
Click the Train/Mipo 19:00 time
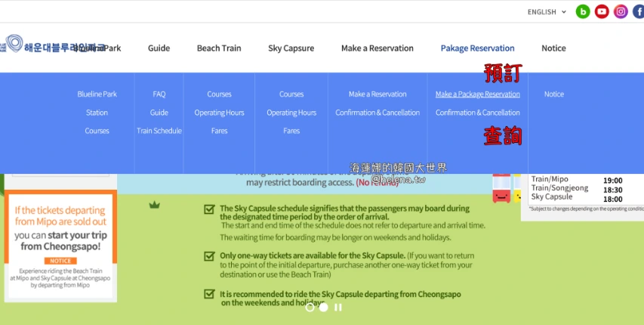(612, 180)
